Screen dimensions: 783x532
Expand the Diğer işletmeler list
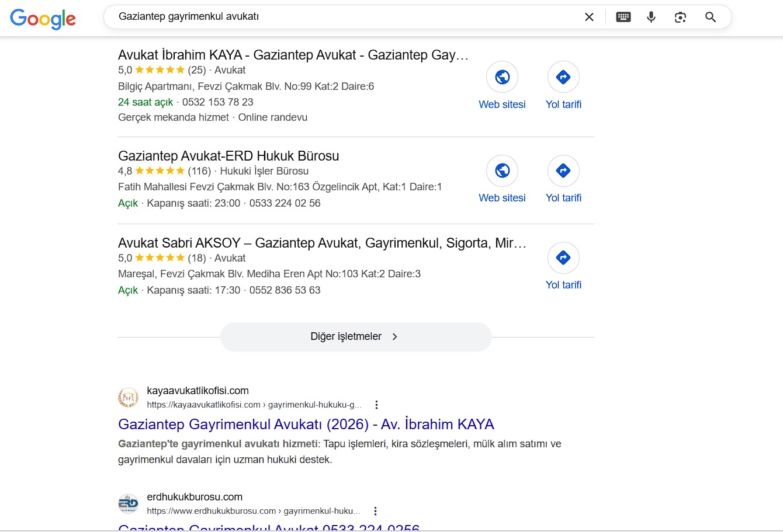(x=355, y=336)
